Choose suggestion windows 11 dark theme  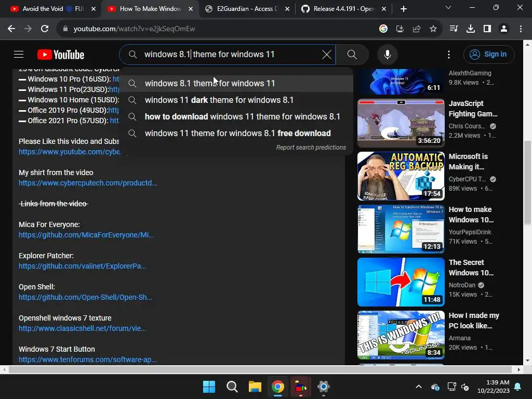236,100
